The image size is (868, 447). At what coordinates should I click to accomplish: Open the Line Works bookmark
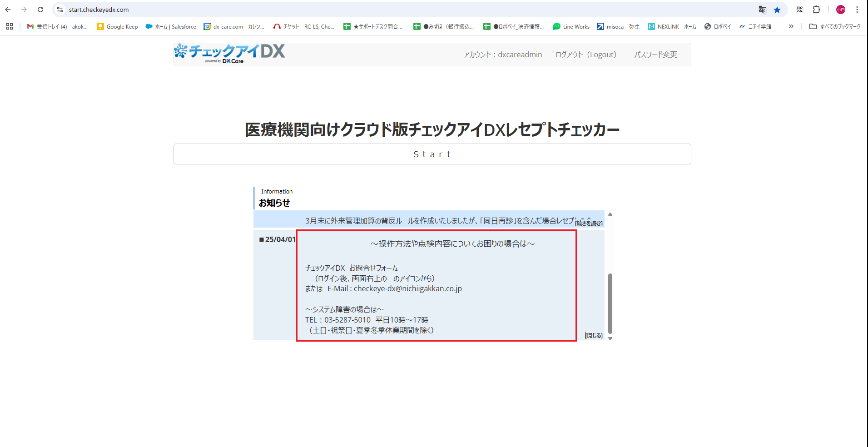point(571,26)
